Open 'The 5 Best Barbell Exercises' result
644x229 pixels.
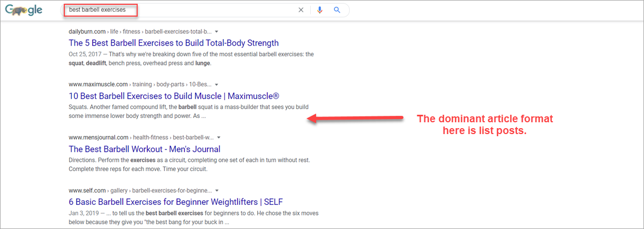[174, 43]
